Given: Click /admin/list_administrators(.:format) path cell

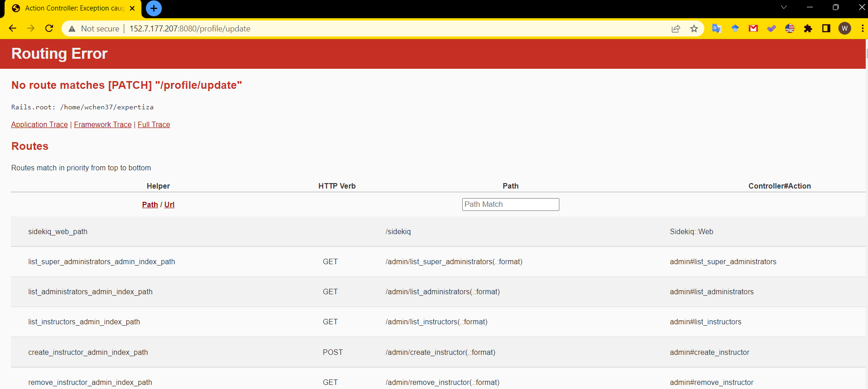Looking at the screenshot, I should [443, 292].
